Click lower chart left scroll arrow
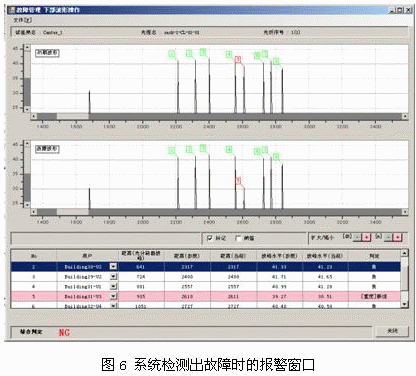The width and height of the screenshot is (416, 376). [x=34, y=212]
